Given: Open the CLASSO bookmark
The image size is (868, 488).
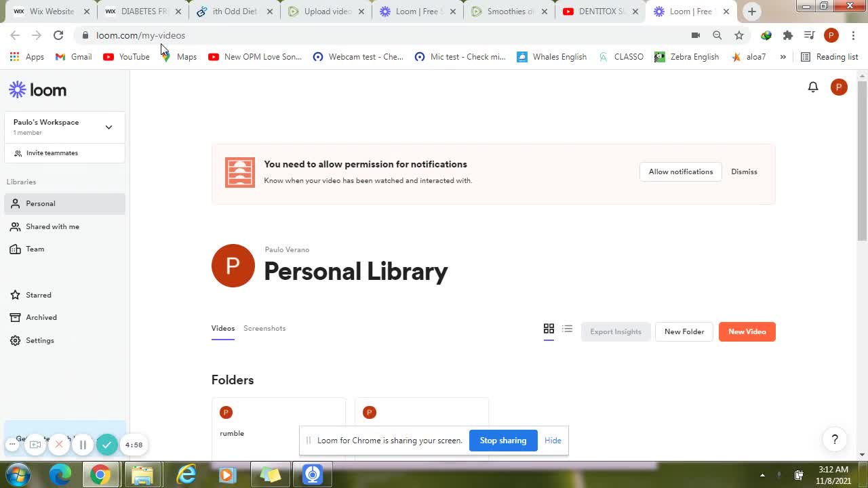Looking at the screenshot, I should [x=620, y=57].
